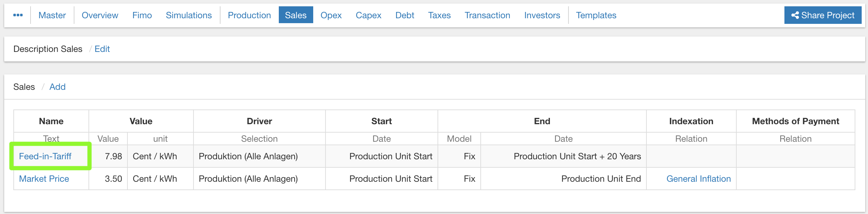Open the Feed-in-Tariff sales item
The image size is (868, 214).
(45, 156)
